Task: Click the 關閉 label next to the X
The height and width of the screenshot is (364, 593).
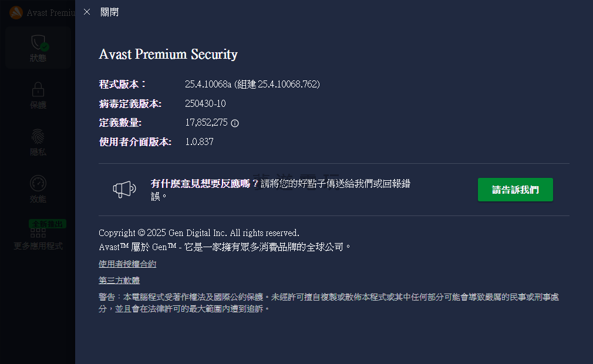Action: pyautogui.click(x=110, y=12)
